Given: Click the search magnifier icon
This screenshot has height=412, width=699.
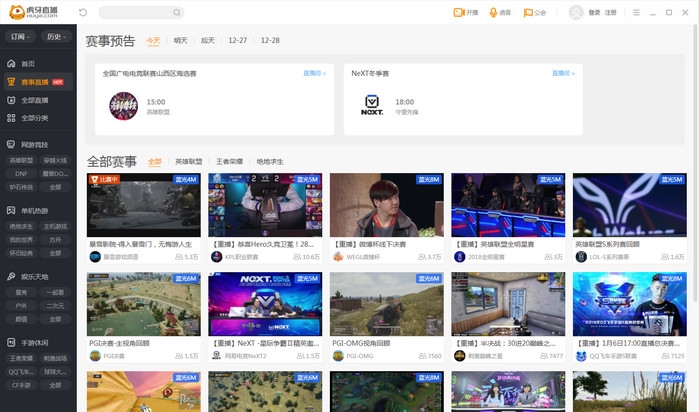Looking at the screenshot, I should [x=177, y=12].
